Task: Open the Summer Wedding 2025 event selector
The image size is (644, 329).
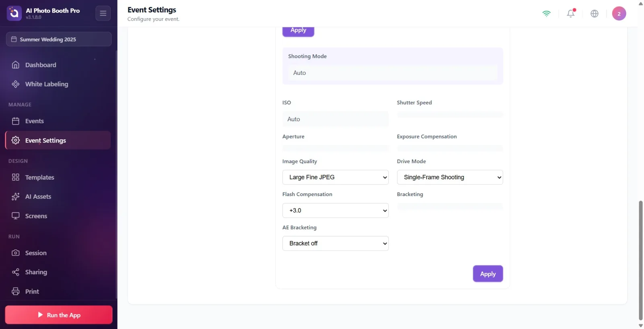Action: [x=59, y=39]
